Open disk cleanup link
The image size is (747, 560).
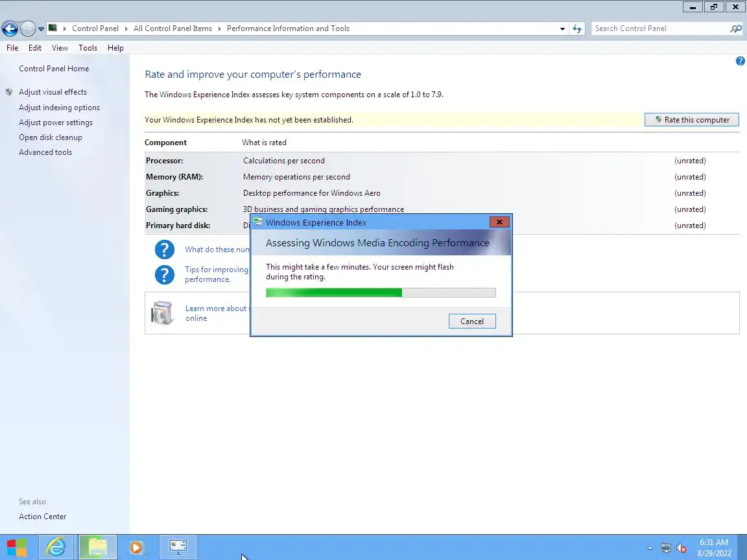point(51,137)
